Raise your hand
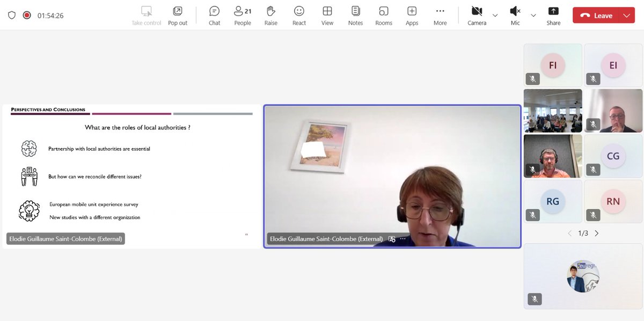This screenshot has height=321, width=644. click(270, 14)
